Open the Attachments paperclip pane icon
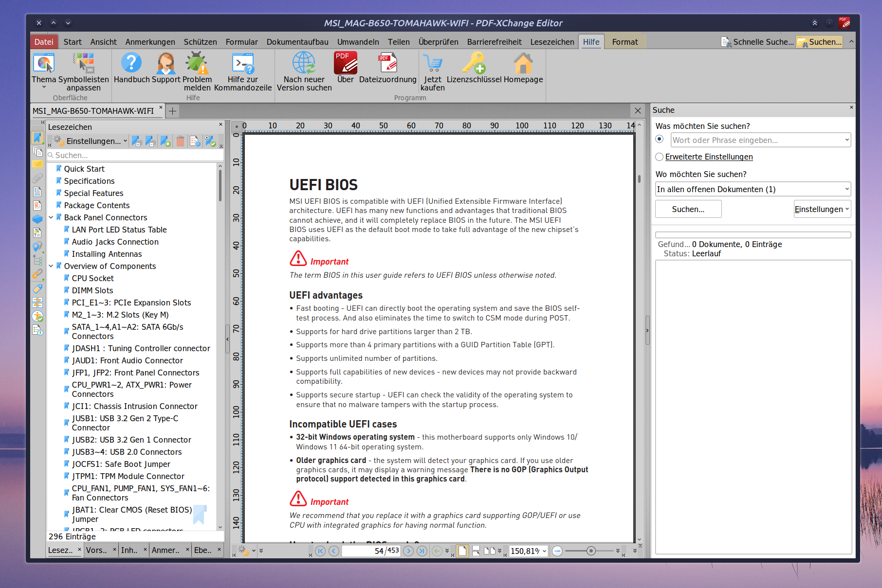Image resolution: width=882 pixels, height=588 pixels. (x=37, y=178)
